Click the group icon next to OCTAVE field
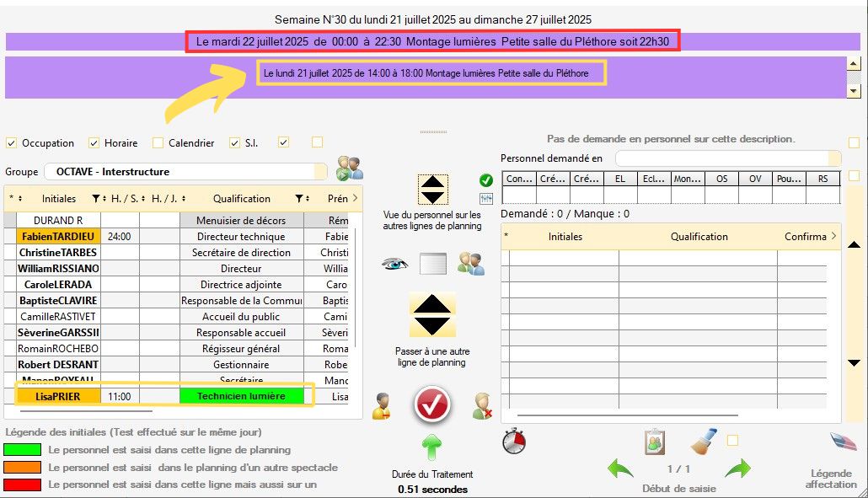This screenshot has width=868, height=498. pos(349,169)
